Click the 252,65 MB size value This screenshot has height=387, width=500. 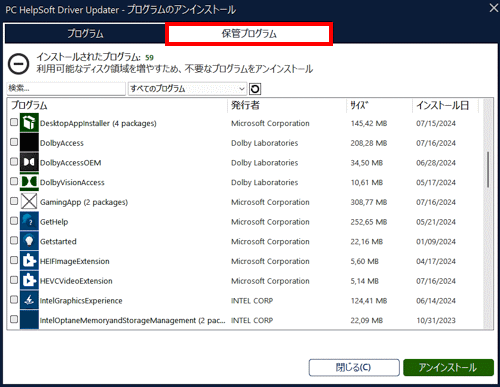(x=369, y=222)
